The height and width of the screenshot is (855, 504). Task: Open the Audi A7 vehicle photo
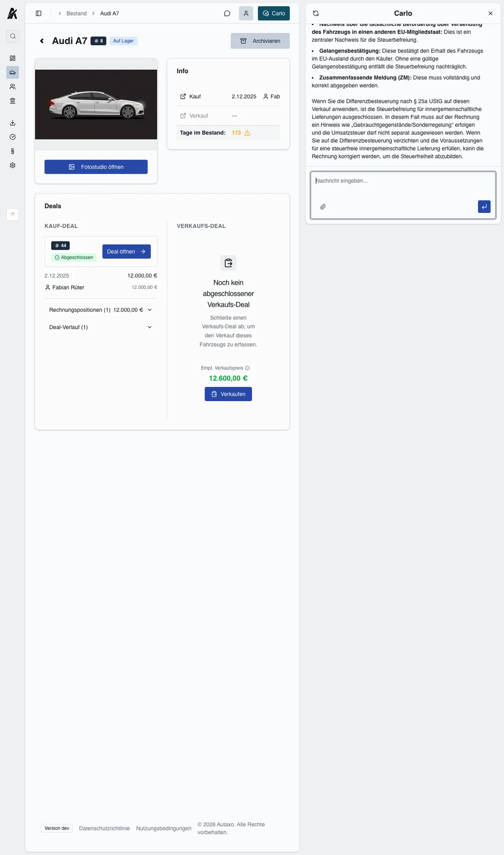click(96, 105)
